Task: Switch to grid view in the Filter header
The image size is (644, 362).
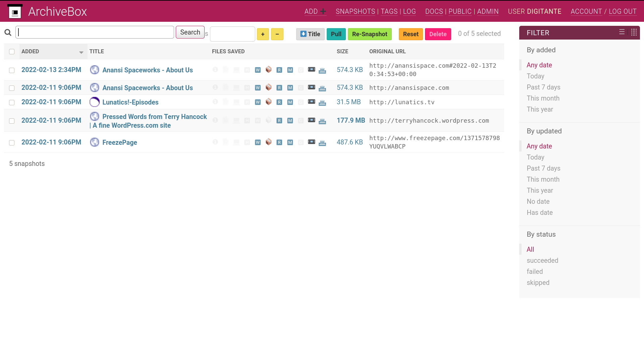Action: (634, 32)
